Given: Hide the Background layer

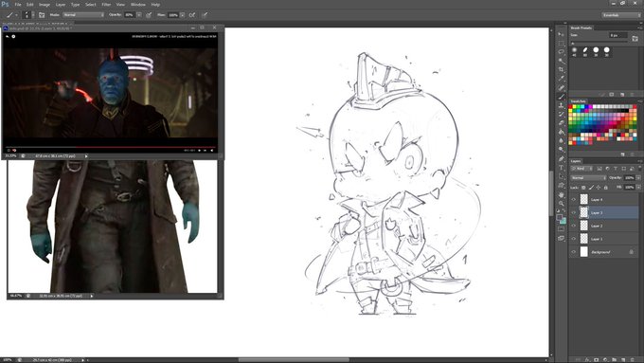Looking at the screenshot, I should [x=574, y=252].
